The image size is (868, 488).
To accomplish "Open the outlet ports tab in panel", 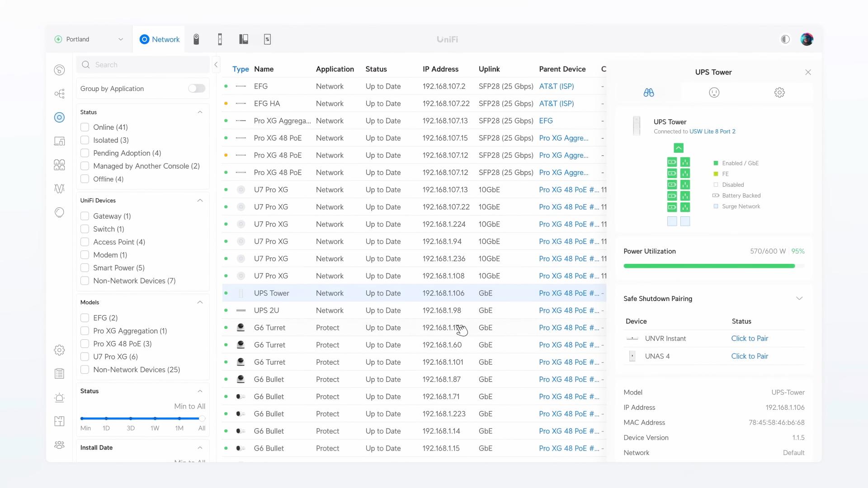I will coord(714,93).
